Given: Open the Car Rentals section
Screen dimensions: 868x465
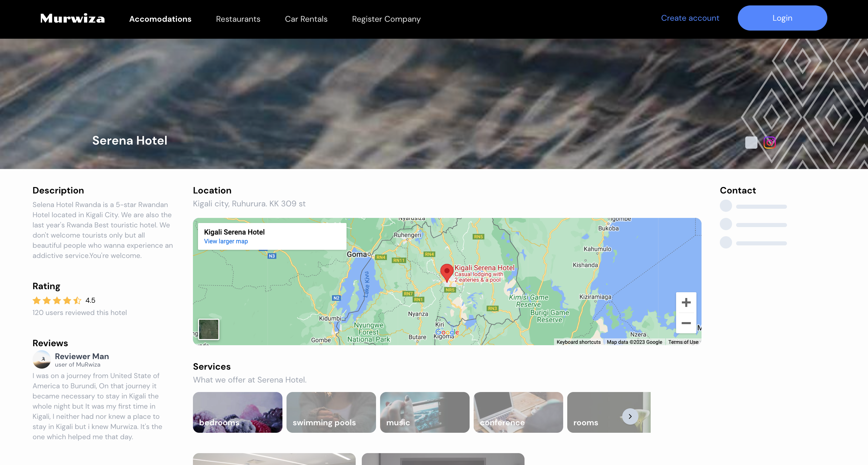Looking at the screenshot, I should (x=306, y=19).
